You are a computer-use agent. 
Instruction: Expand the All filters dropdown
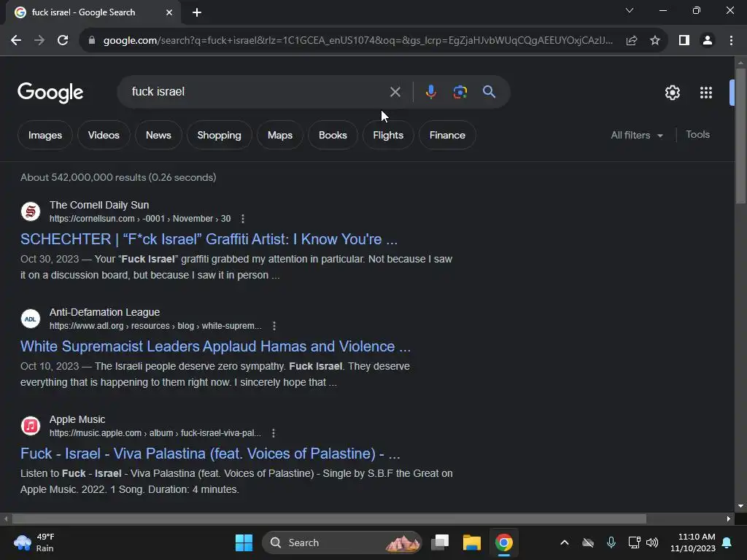tap(636, 135)
